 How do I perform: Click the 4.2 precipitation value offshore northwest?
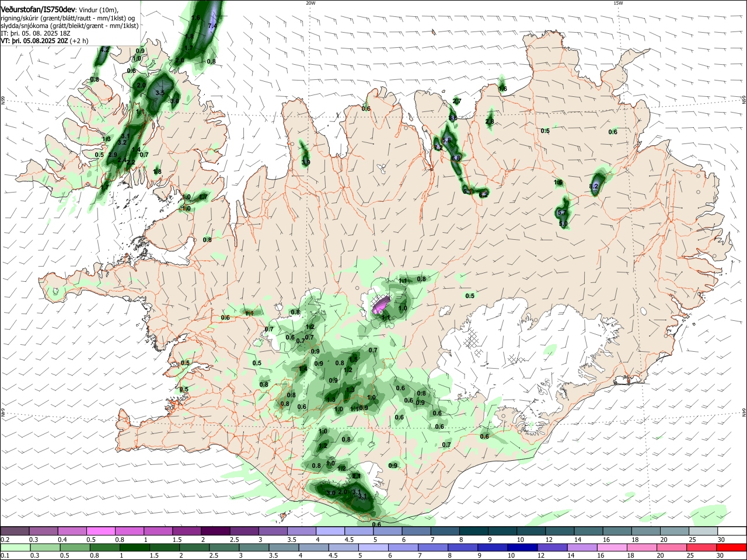(x=104, y=51)
